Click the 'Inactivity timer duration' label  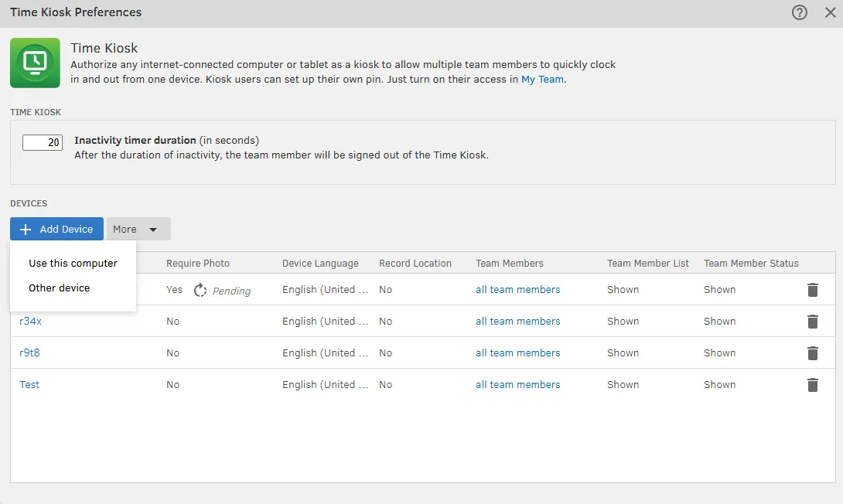click(x=135, y=140)
